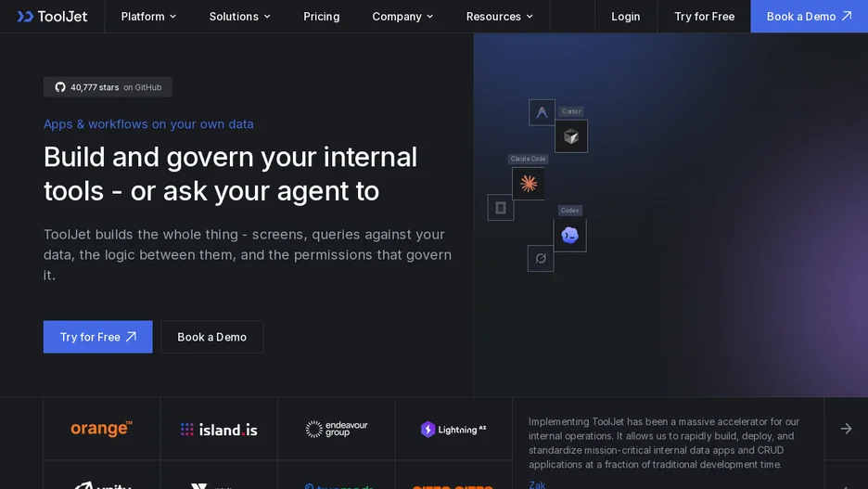Click the Orange logo
The width and height of the screenshot is (868, 489).
tap(102, 429)
